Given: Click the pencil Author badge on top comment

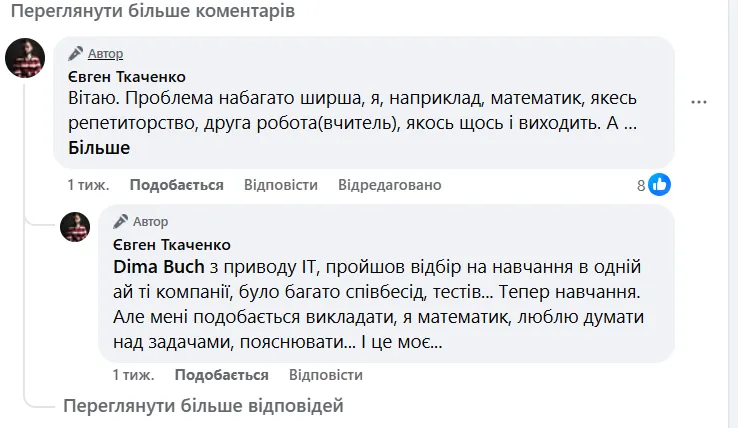Looking at the screenshot, I should (96, 53).
